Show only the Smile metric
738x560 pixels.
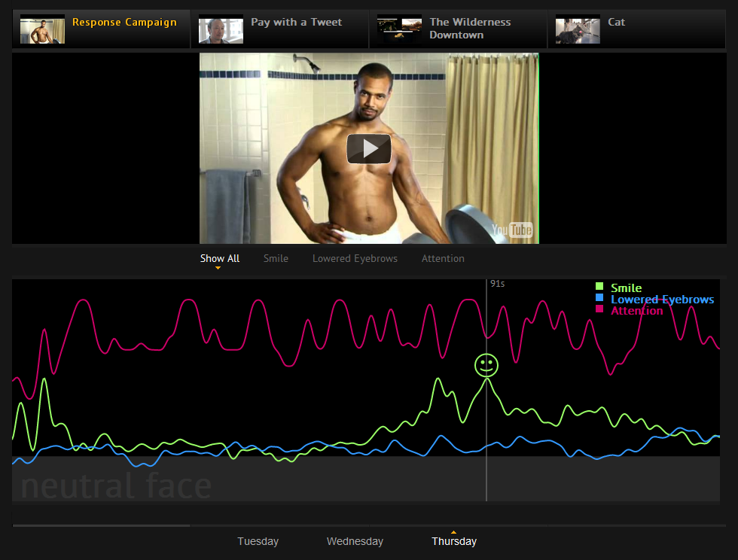click(276, 259)
